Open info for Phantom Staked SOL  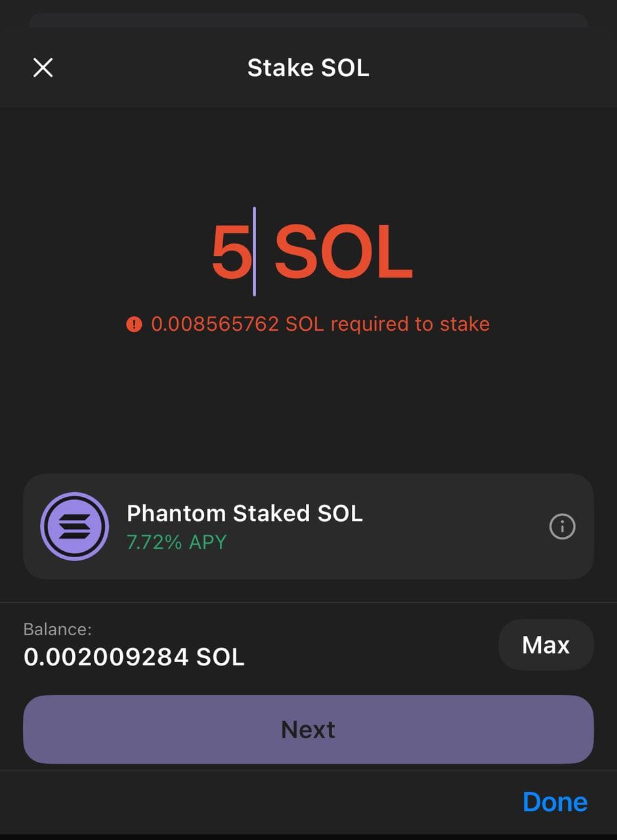[562, 526]
